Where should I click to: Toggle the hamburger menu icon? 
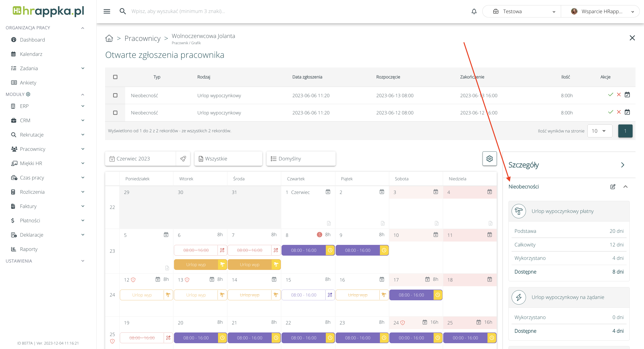coord(107,11)
